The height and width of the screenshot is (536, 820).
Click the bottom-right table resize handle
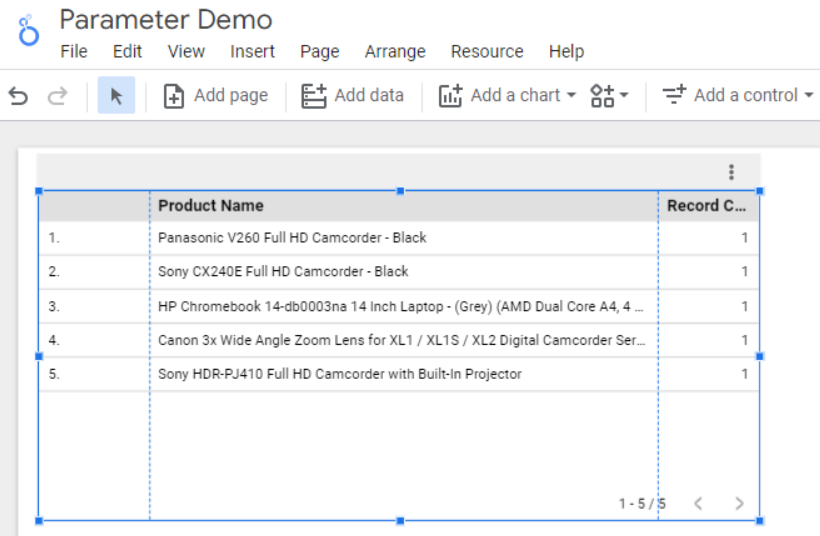coord(760,521)
